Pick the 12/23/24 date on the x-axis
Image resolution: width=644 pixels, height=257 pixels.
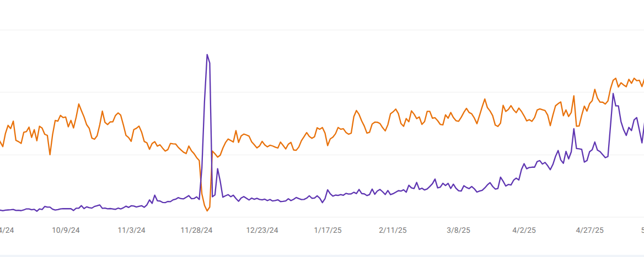[x=262, y=230]
